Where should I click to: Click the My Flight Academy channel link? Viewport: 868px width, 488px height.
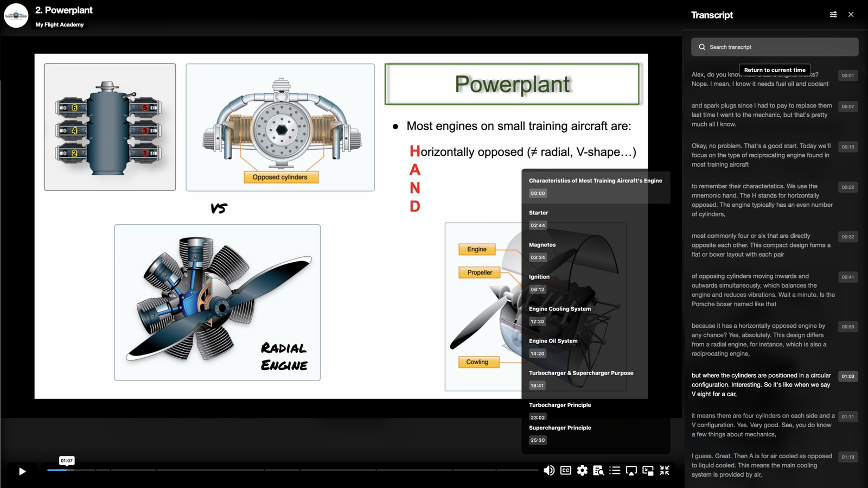tap(60, 25)
